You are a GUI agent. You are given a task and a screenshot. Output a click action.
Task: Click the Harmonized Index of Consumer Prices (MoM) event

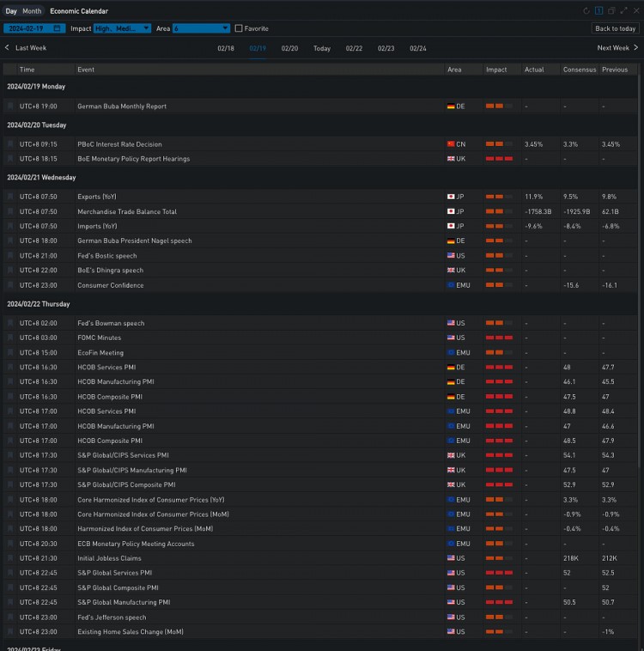point(145,528)
